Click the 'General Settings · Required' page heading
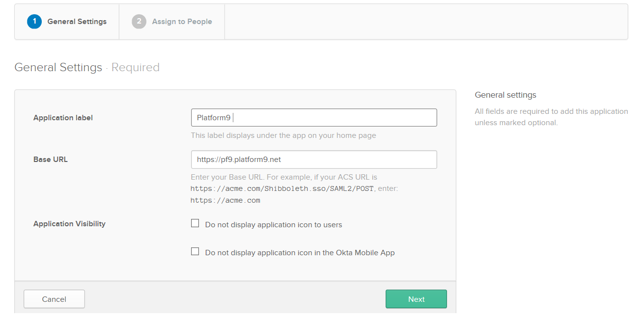Screen dimensions: 644x321 [87, 67]
